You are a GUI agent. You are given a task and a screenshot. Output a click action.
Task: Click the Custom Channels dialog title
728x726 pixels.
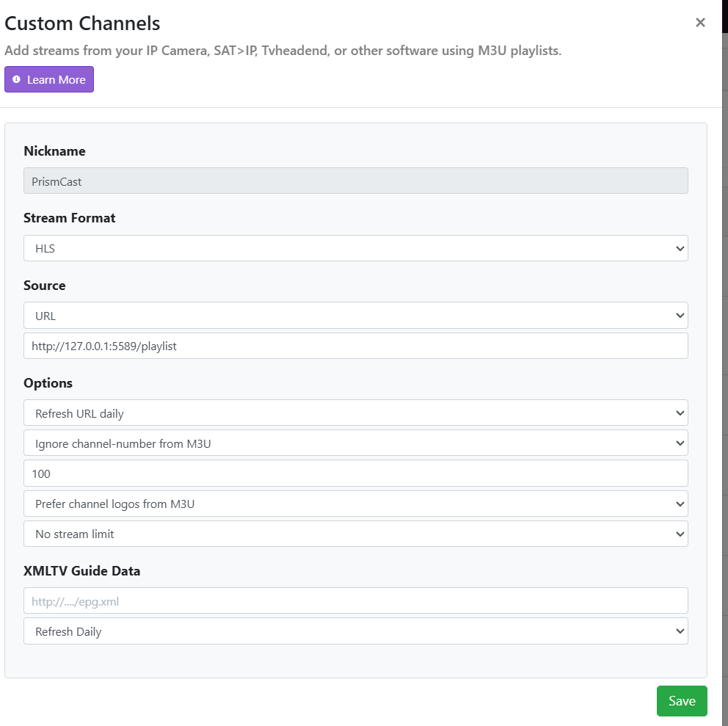click(82, 23)
